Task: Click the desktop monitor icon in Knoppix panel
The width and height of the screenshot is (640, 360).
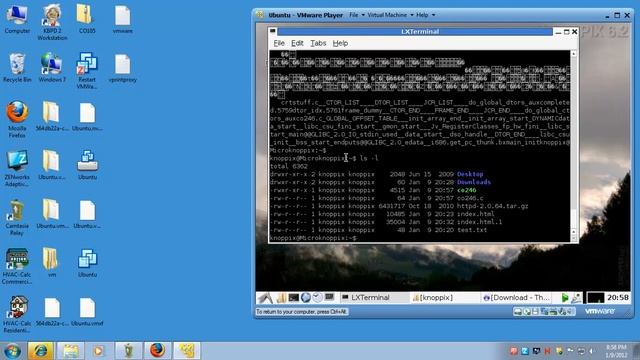Action: point(329,298)
